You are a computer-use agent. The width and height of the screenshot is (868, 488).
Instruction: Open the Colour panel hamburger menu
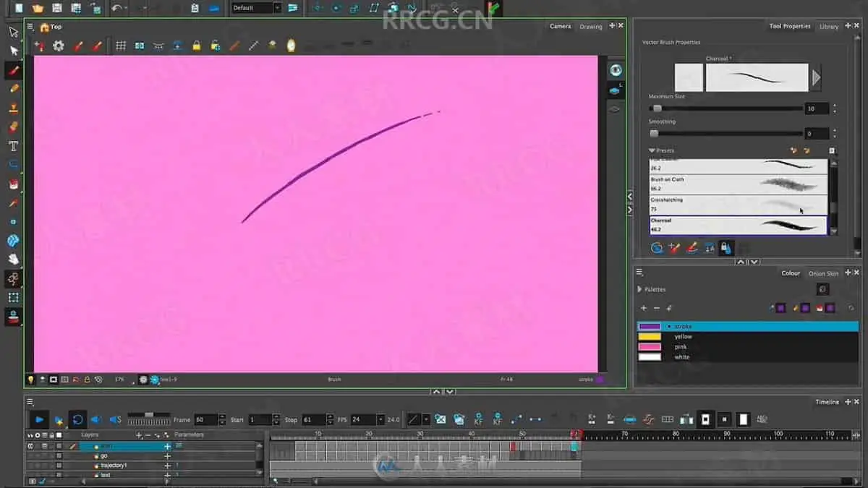(639, 273)
